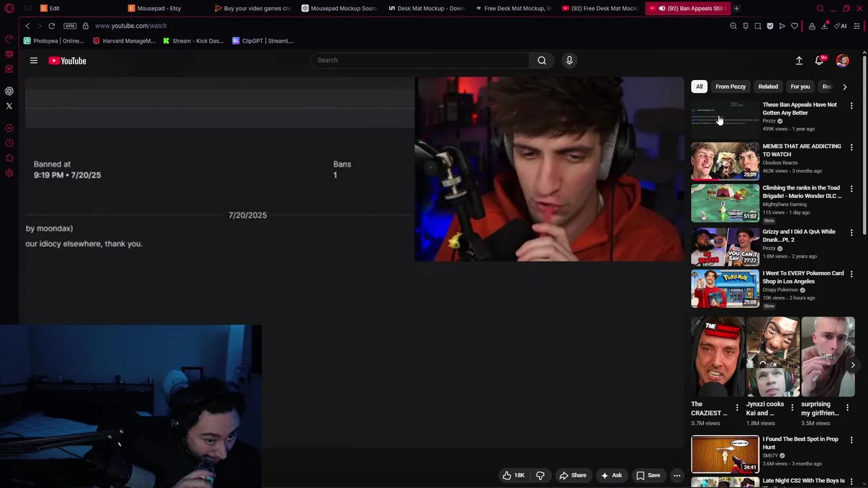This screenshot has width=868, height=488.
Task: Select the From Pezzy filter chip
Action: pos(730,87)
